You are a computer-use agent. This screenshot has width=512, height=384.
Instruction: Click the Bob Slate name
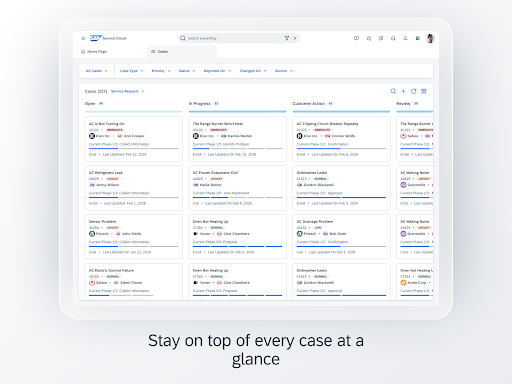tap(338, 234)
